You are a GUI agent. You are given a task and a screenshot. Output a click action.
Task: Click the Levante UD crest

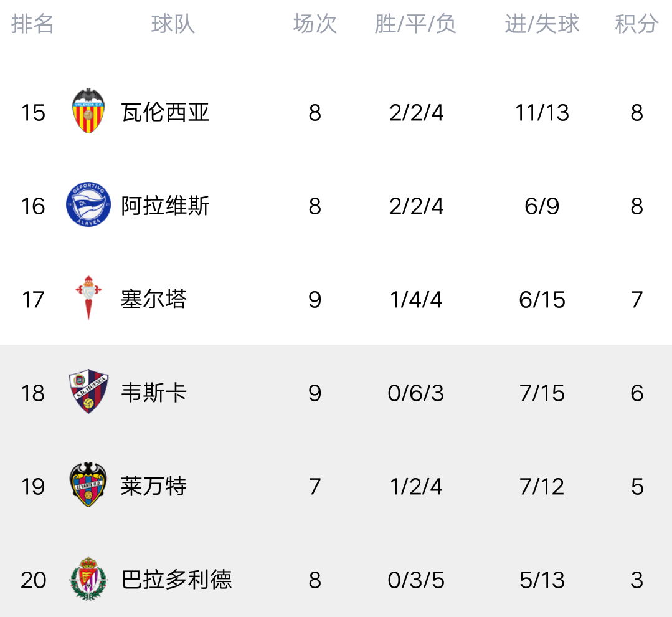click(x=88, y=485)
